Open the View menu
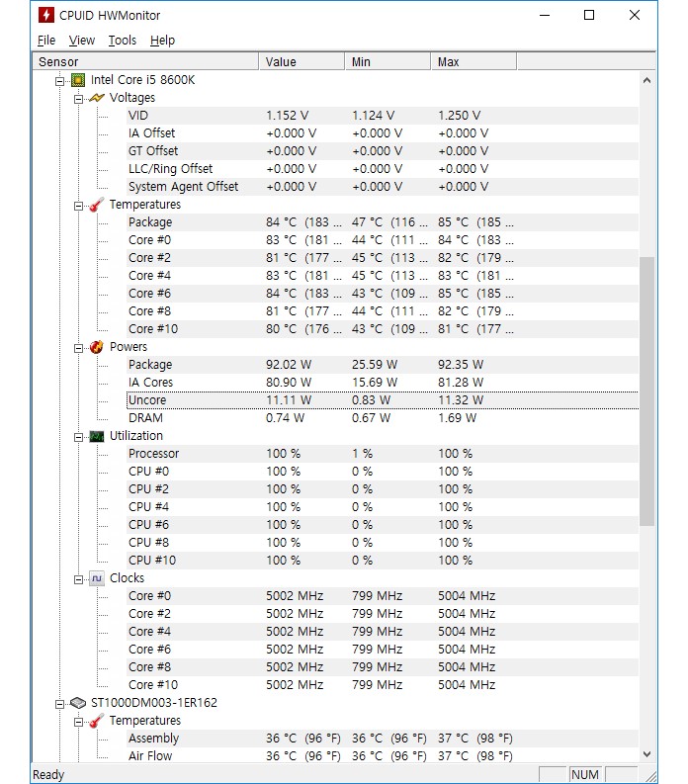 click(x=81, y=40)
